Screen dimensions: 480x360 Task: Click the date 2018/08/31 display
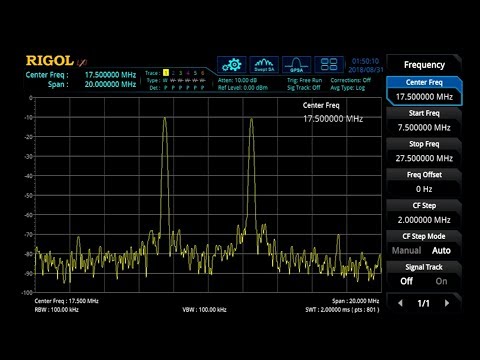(366, 70)
